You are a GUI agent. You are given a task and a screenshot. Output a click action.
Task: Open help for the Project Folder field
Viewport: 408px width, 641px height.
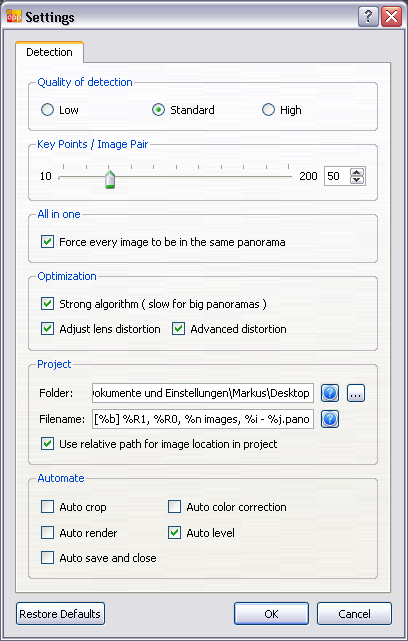click(x=330, y=393)
